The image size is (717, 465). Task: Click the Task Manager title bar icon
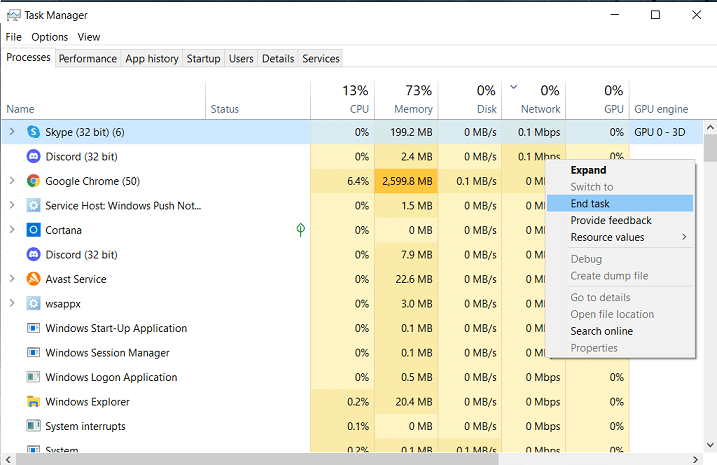pos(14,16)
